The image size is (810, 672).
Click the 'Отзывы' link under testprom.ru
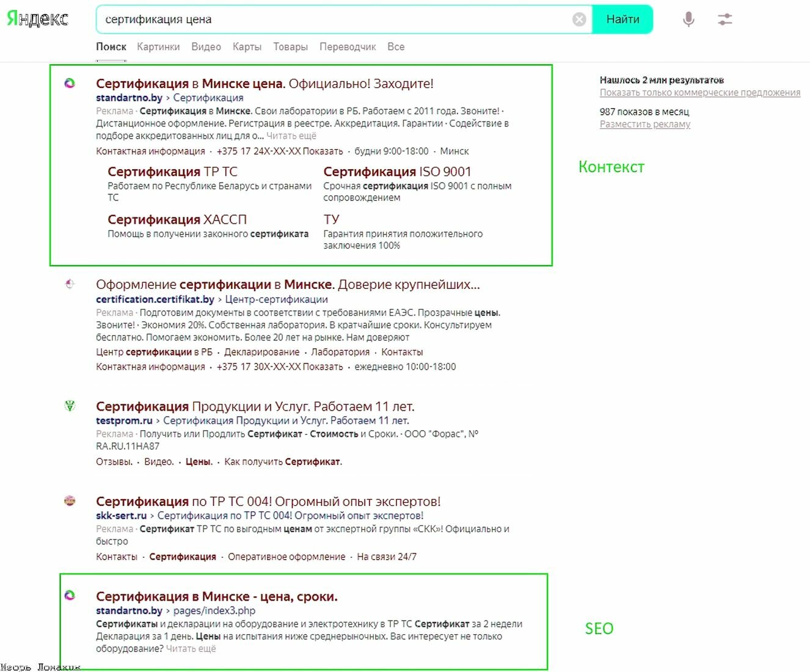(x=113, y=461)
